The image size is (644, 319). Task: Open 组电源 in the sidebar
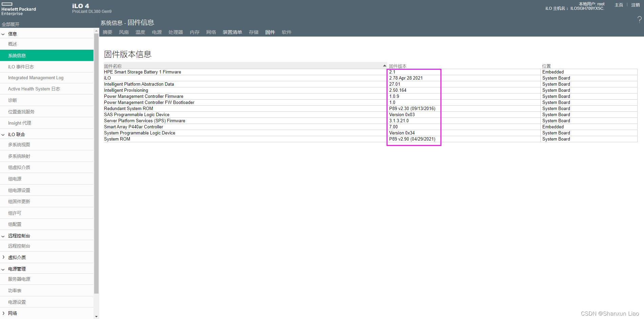click(x=47, y=179)
